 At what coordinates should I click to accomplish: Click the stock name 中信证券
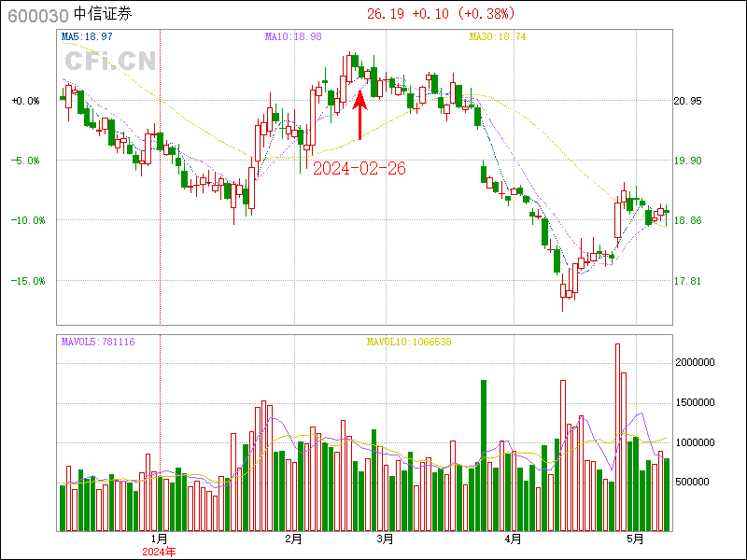(104, 14)
